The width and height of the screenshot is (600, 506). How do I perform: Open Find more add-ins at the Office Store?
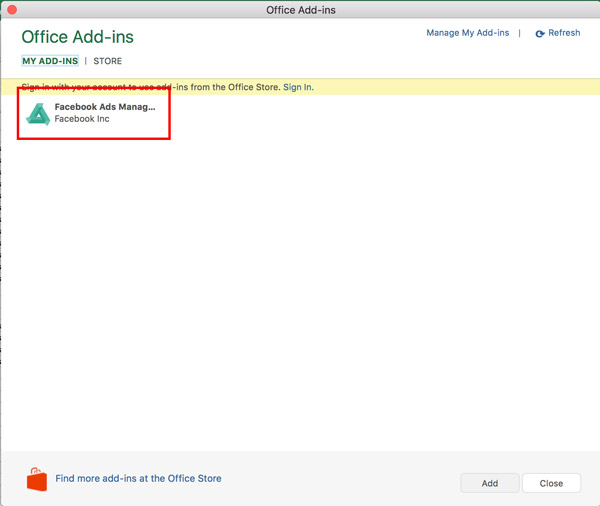pyautogui.click(x=138, y=478)
